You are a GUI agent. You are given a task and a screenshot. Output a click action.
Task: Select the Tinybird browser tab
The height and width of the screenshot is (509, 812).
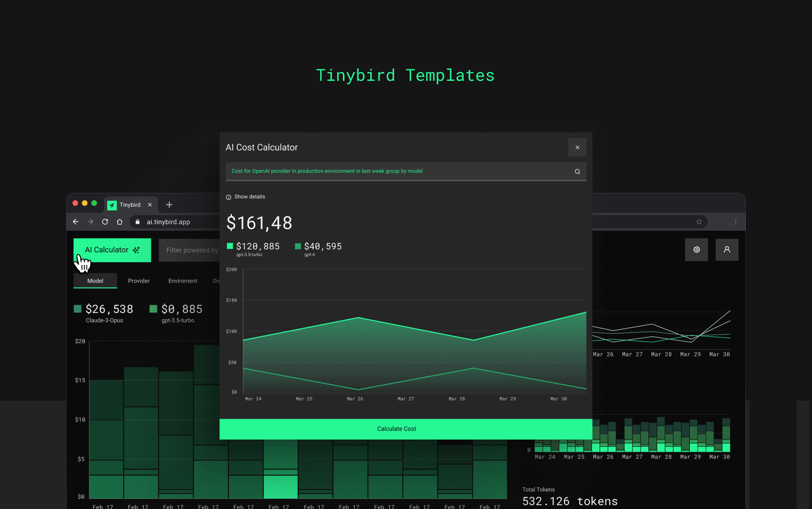point(129,205)
